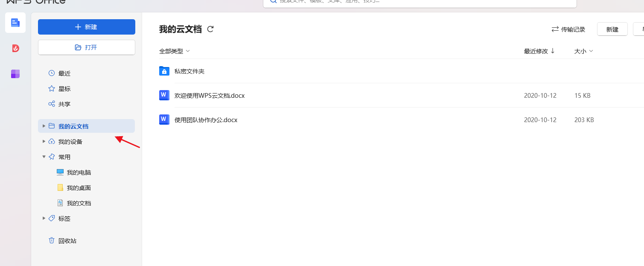Screen dimensions: 644x266
Task: Select 我的云文档 in the sidebar
Action: click(87, 126)
